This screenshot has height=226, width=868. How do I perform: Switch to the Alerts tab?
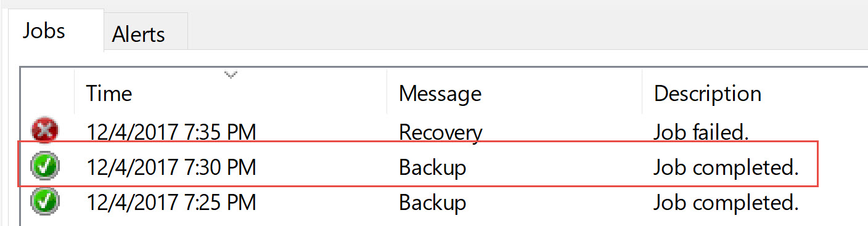tap(139, 34)
